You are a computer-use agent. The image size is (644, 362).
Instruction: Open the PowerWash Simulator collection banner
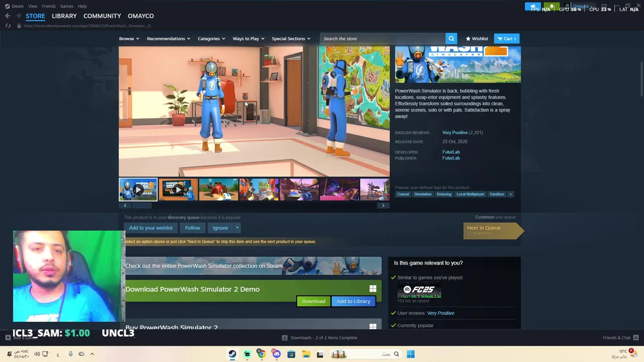coord(253,266)
